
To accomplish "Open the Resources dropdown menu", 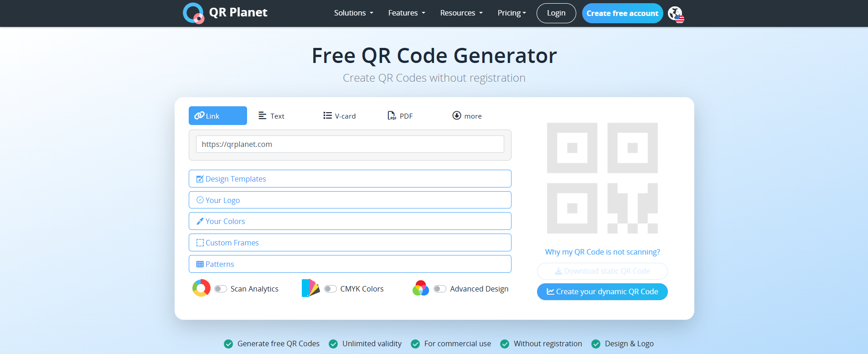I will coord(461,13).
